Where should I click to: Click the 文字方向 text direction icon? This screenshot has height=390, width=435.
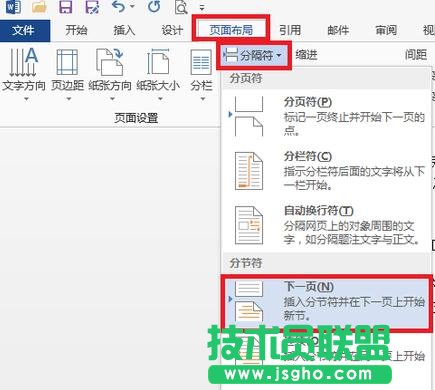coord(23,62)
